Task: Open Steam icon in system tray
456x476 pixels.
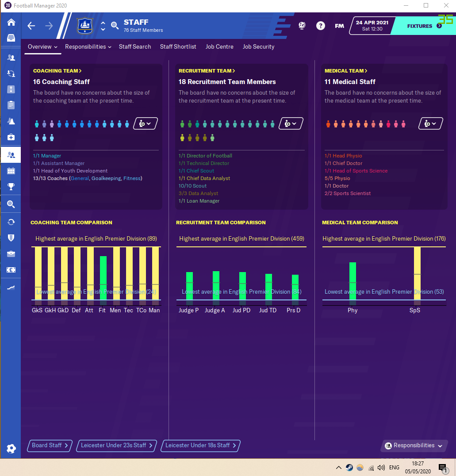Action: pos(349,468)
